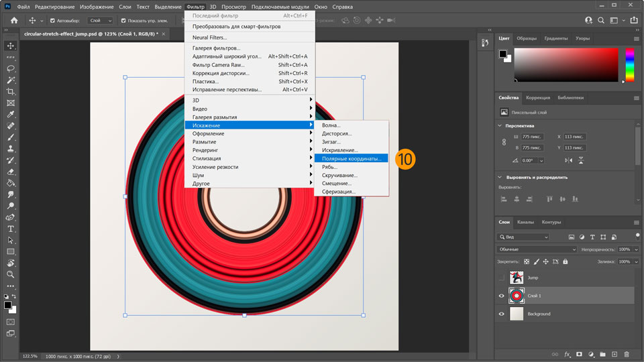The width and height of the screenshot is (644, 362).
Task: Select the Type tool
Action: (11, 229)
